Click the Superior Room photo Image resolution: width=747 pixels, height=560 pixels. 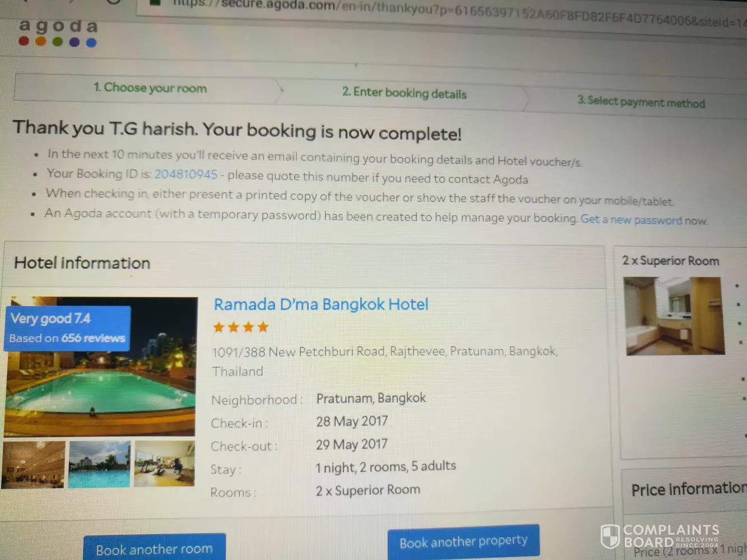pos(674,316)
